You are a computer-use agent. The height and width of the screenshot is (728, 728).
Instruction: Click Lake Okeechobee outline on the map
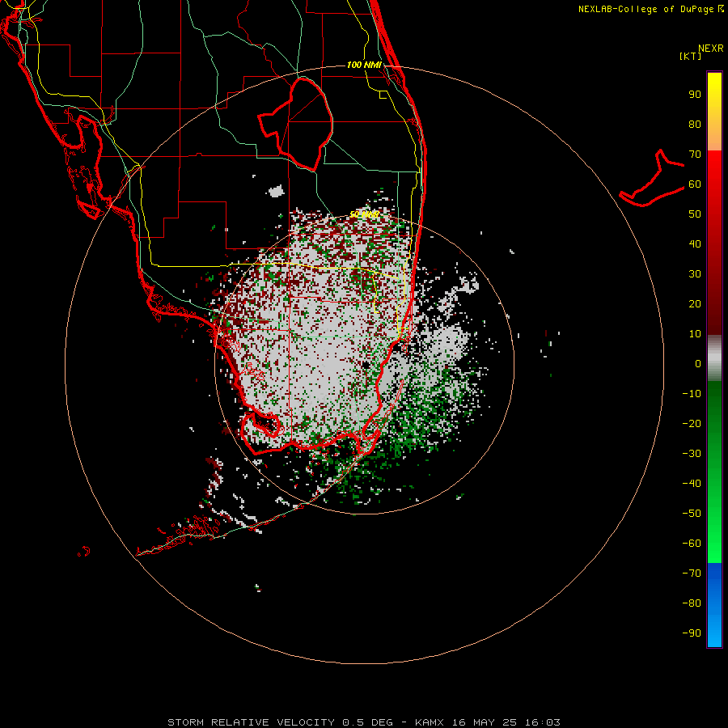point(296,124)
